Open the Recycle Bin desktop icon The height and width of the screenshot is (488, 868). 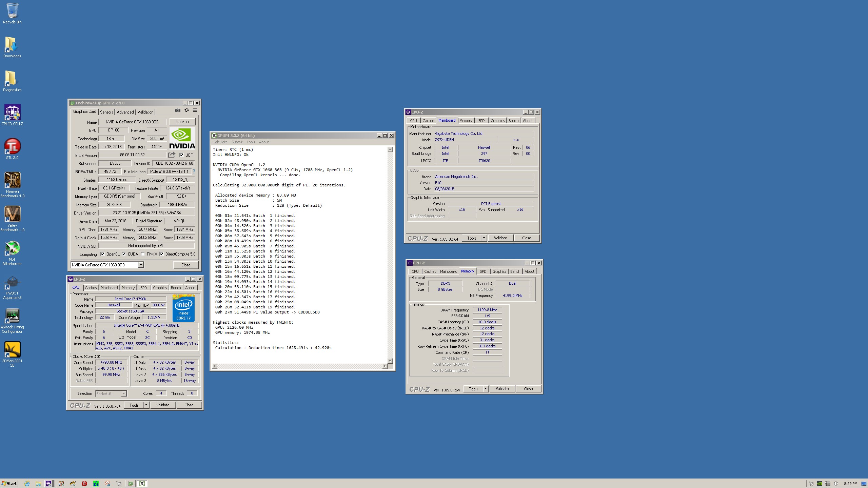12,14
